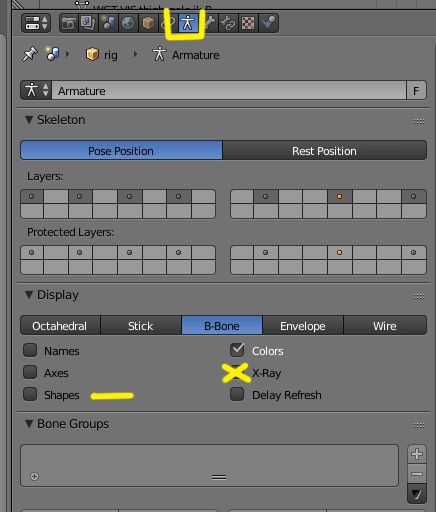
Task: Select B-Bone display type
Action: pos(222,325)
